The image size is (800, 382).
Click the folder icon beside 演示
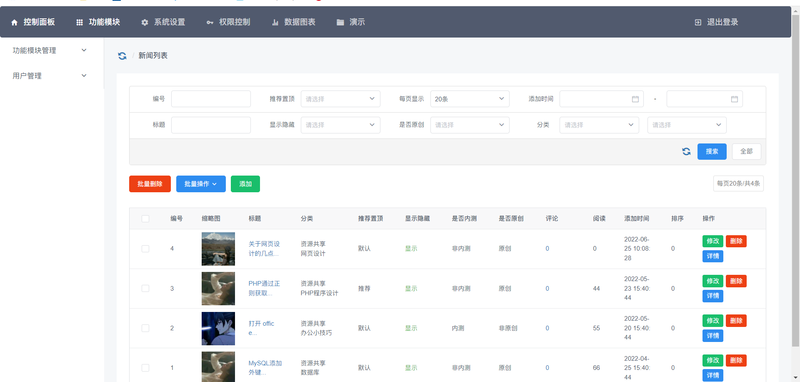pyautogui.click(x=340, y=22)
